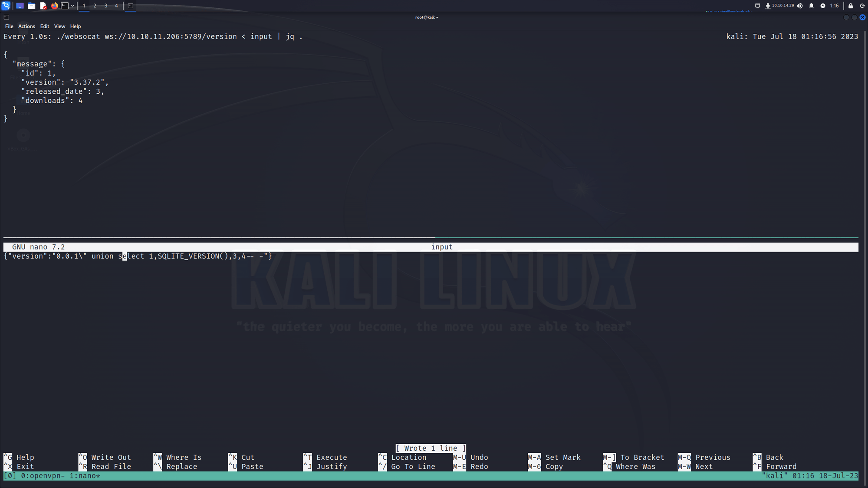Viewport: 868px width, 488px height.
Task: Launch the text editor panel icon
Action: click(43, 6)
